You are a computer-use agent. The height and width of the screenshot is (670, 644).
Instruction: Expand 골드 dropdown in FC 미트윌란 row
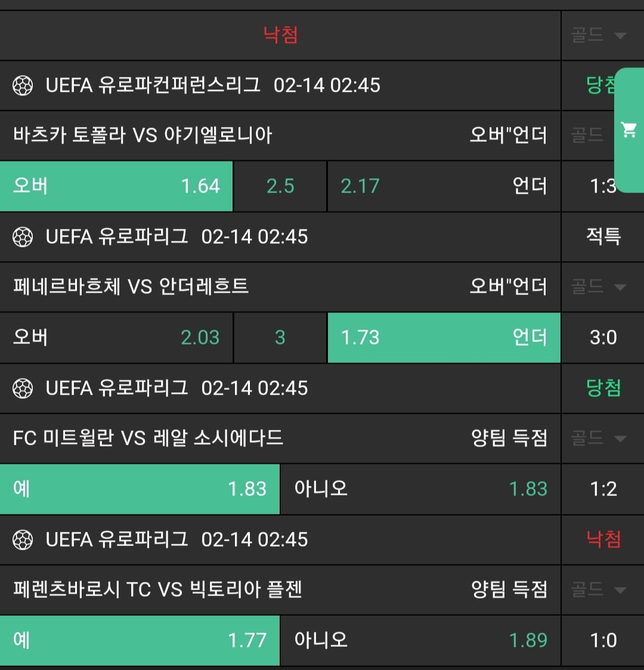[599, 439]
